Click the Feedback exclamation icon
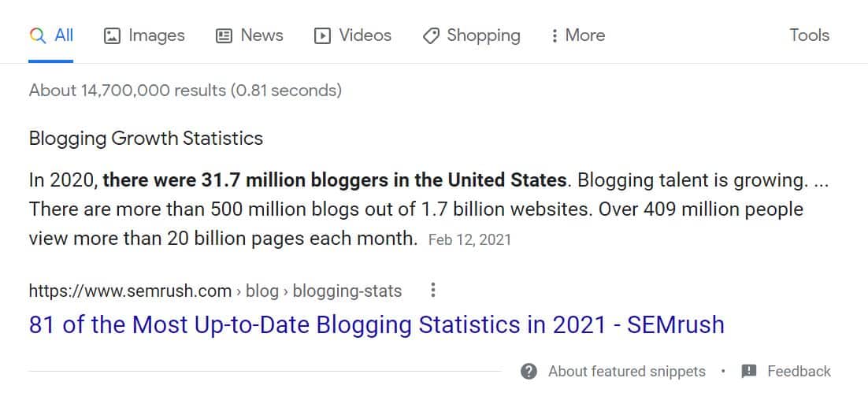The width and height of the screenshot is (868, 400). (x=748, y=371)
